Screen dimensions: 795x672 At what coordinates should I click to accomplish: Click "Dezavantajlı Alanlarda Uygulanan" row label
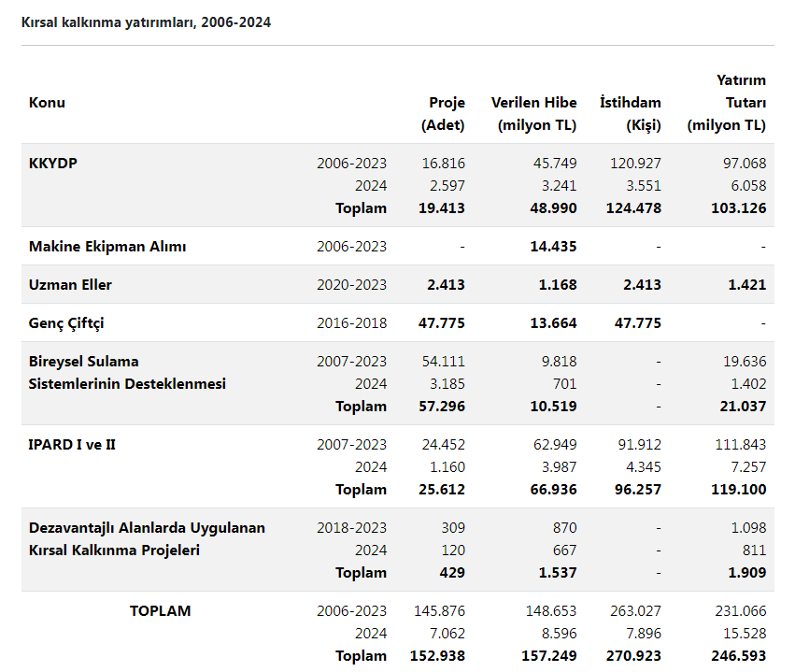coord(147,528)
